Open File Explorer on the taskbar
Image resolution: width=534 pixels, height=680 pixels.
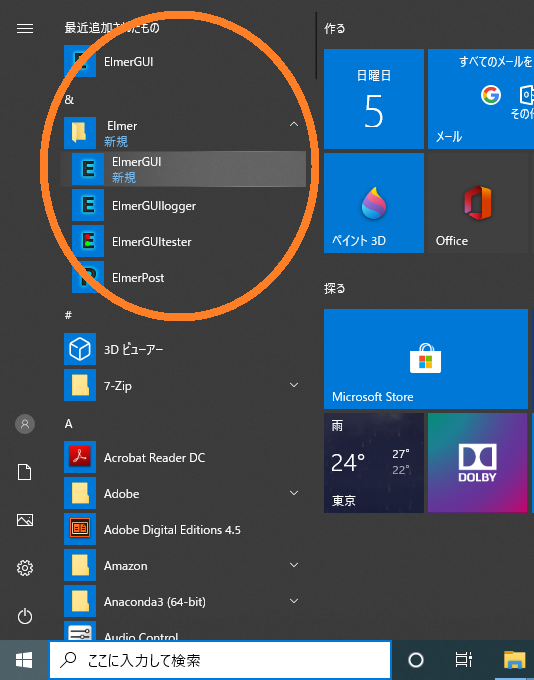pos(514,660)
